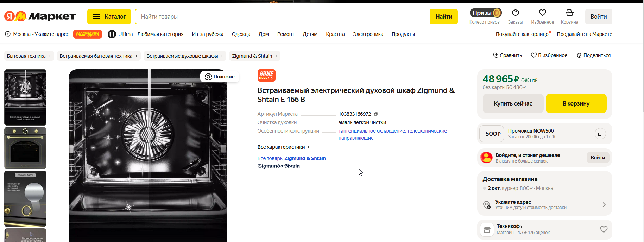Image resolution: width=644 pixels, height=242 pixels.
Task: Expand the Zigmund & Shtain breadcrumb
Action: tap(255, 56)
